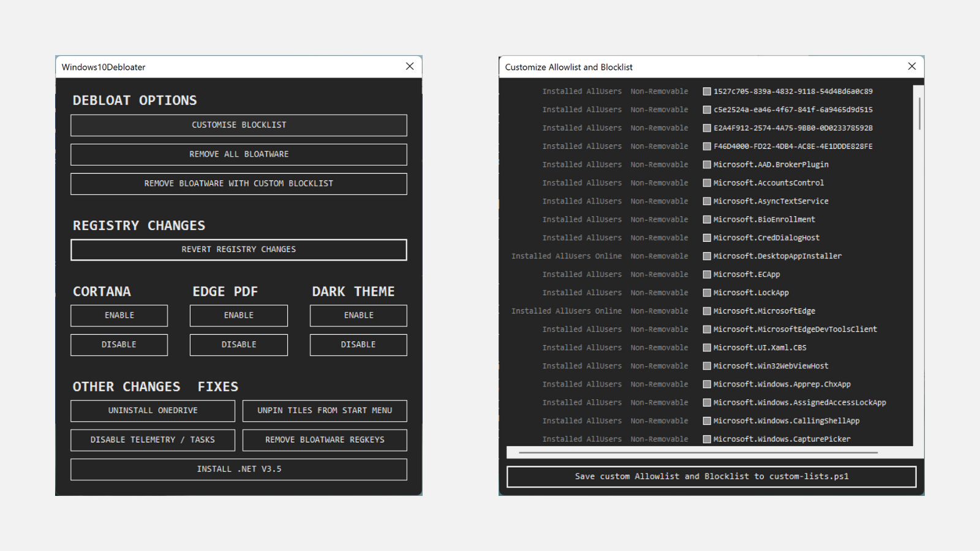
Task: Close the Windows10Debloater window
Action: [x=410, y=66]
